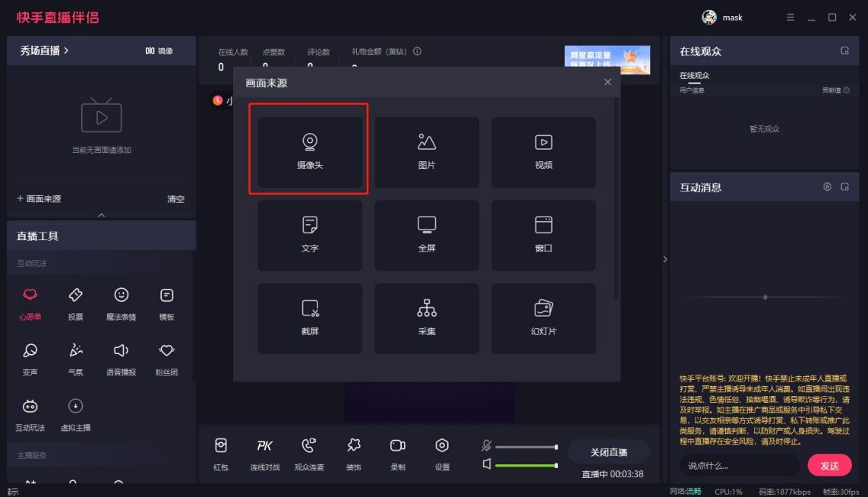Adjust the green speaker volume slider
The width and height of the screenshot is (868, 497).
click(526, 465)
